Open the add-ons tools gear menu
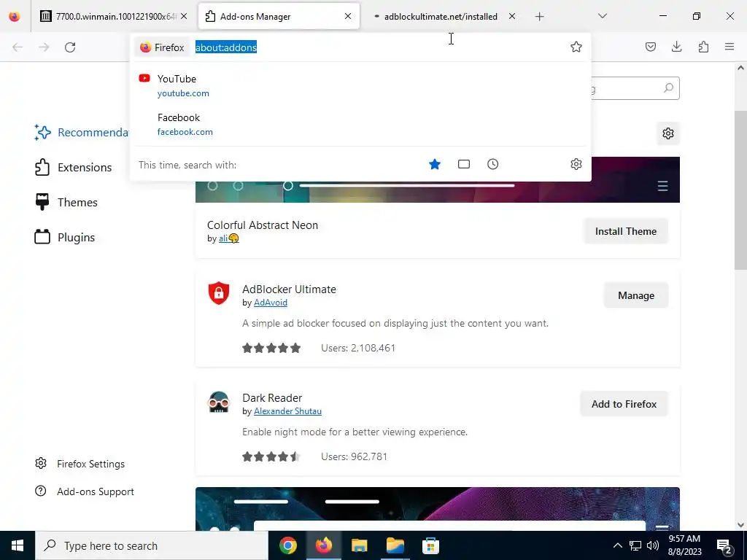This screenshot has height=560, width=747. pyautogui.click(x=668, y=133)
